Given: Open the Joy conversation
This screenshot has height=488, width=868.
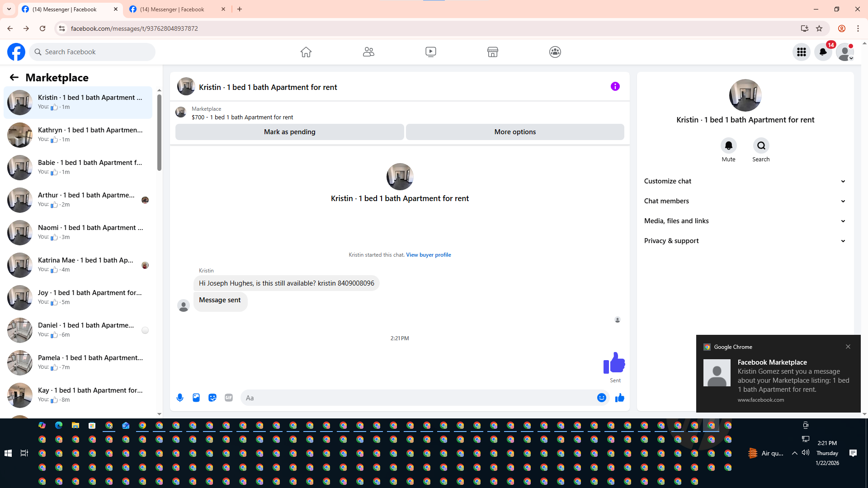Looking at the screenshot, I should (x=78, y=298).
